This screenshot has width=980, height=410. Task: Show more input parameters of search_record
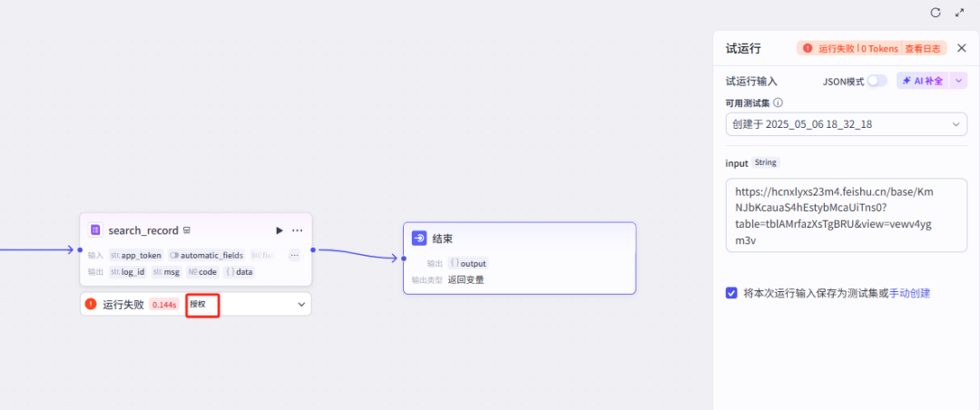coord(294,255)
